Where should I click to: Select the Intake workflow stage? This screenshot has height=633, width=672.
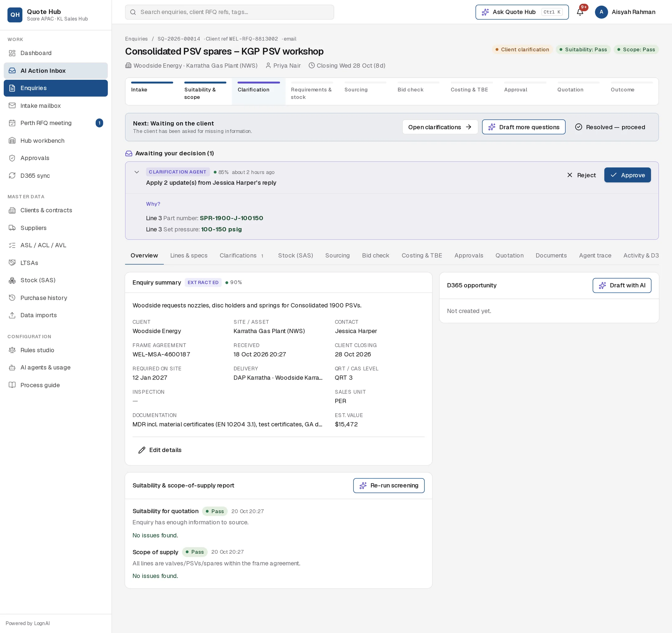click(152, 91)
